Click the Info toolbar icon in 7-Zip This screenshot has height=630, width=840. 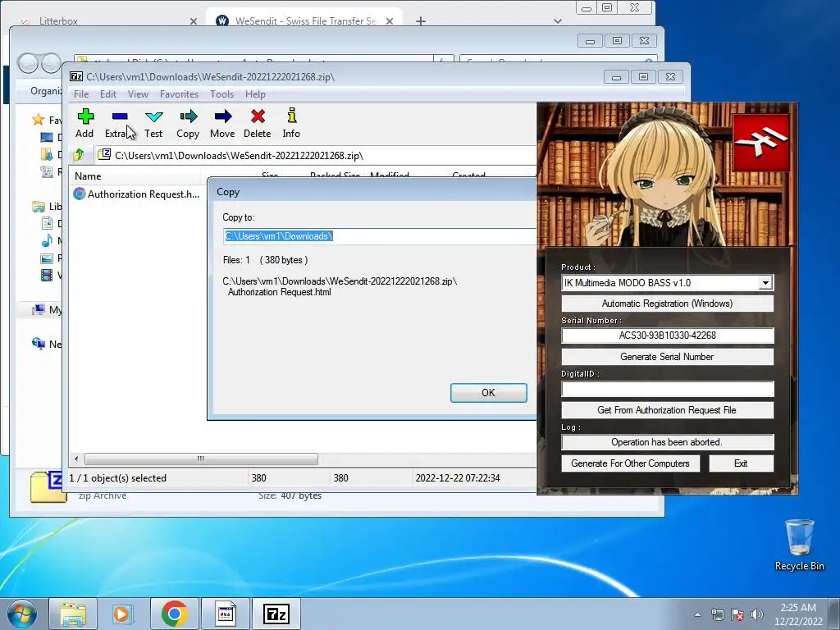pos(291,123)
